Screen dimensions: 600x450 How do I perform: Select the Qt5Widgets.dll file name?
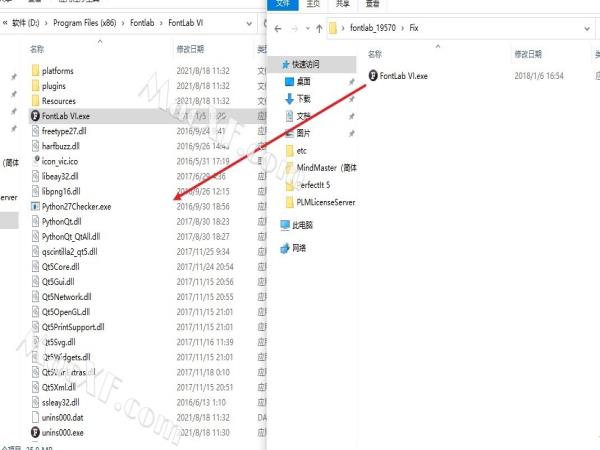click(x=66, y=357)
